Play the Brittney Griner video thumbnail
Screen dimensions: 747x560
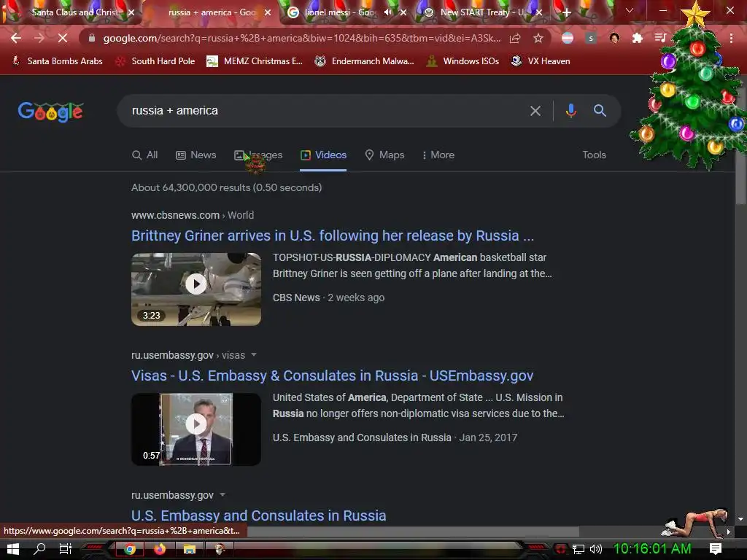pyautogui.click(x=196, y=289)
